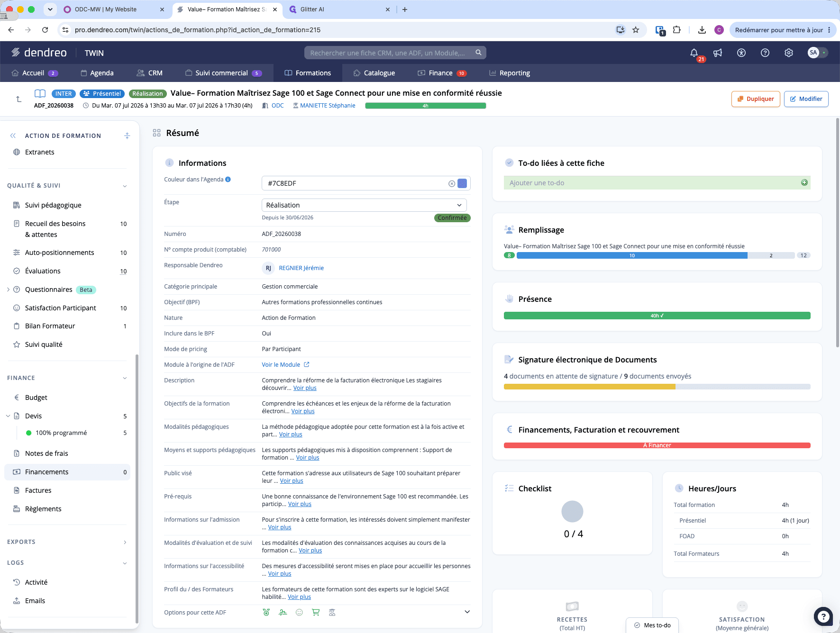Open the accessibility icon in header
Screen dimensions: 840x633
[741, 53]
